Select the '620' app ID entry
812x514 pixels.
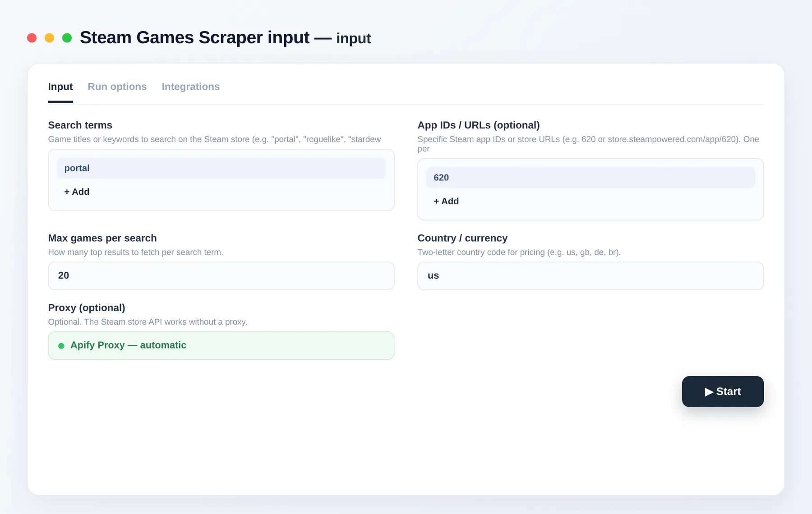[591, 178]
